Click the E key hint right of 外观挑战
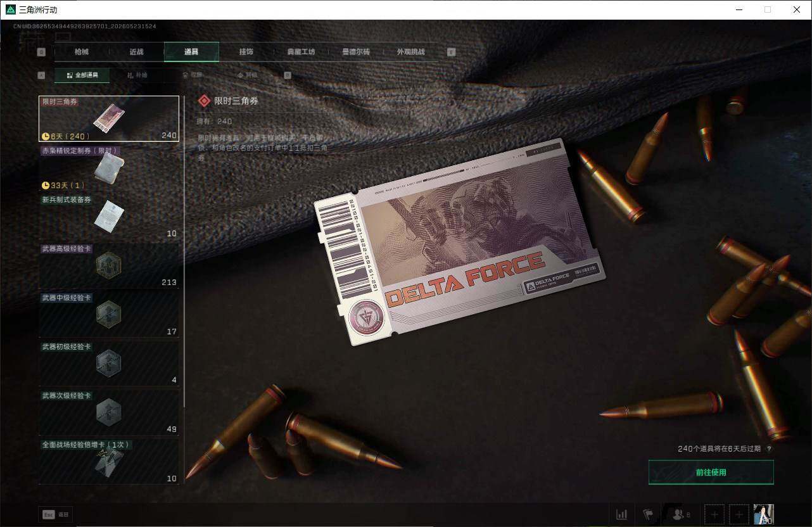Screen dimensions: 812x527 (x=452, y=52)
